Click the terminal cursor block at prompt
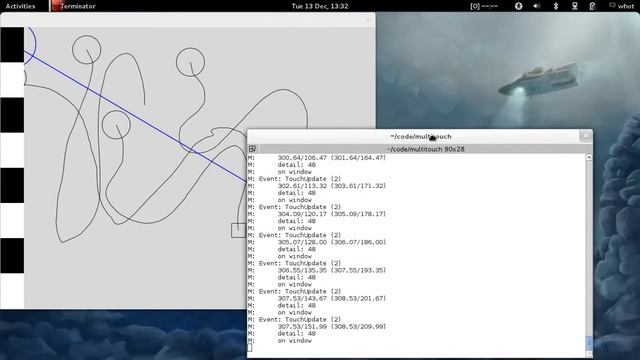Viewport: 640px width, 360px height. coord(250,347)
